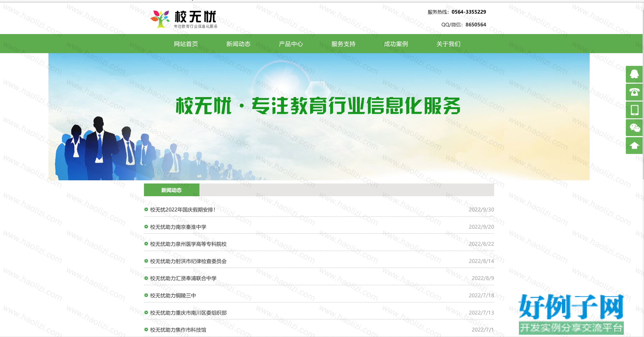This screenshot has height=337, width=644.
Task: Click the mobile phone sidebar icon
Action: tap(634, 110)
